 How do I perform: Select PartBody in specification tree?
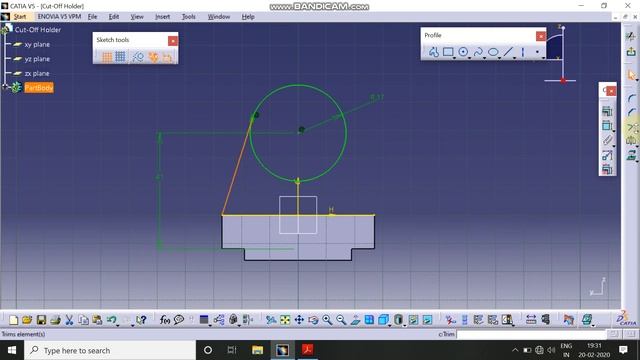(x=39, y=88)
